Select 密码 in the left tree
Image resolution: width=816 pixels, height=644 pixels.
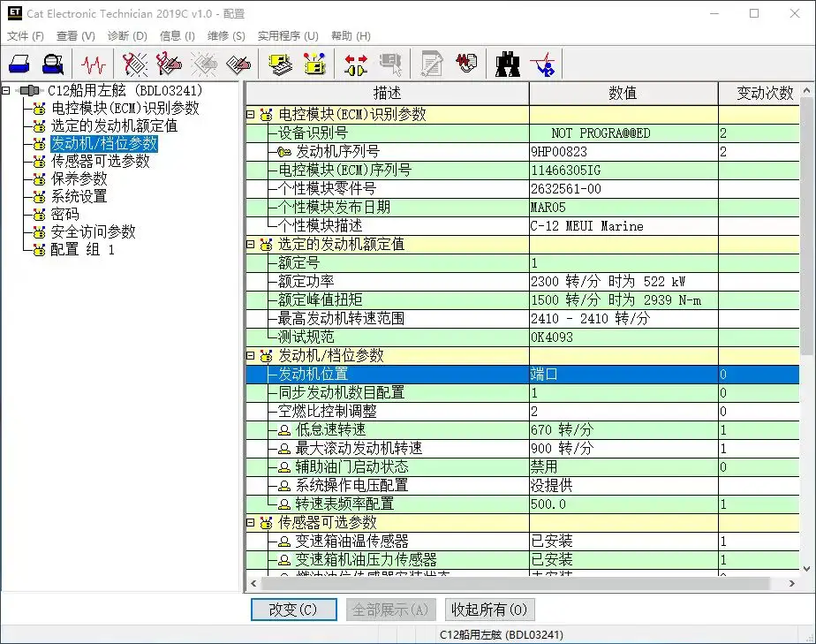click(x=65, y=215)
